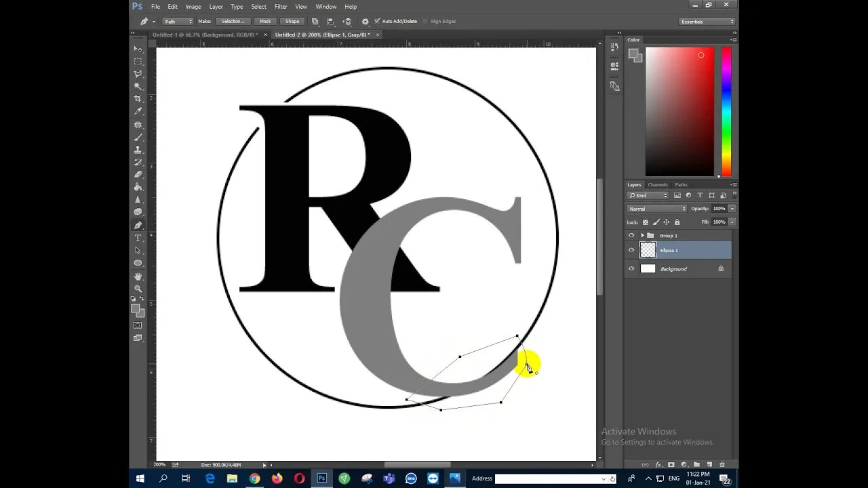Expand the Group 1 folder

pyautogui.click(x=642, y=235)
